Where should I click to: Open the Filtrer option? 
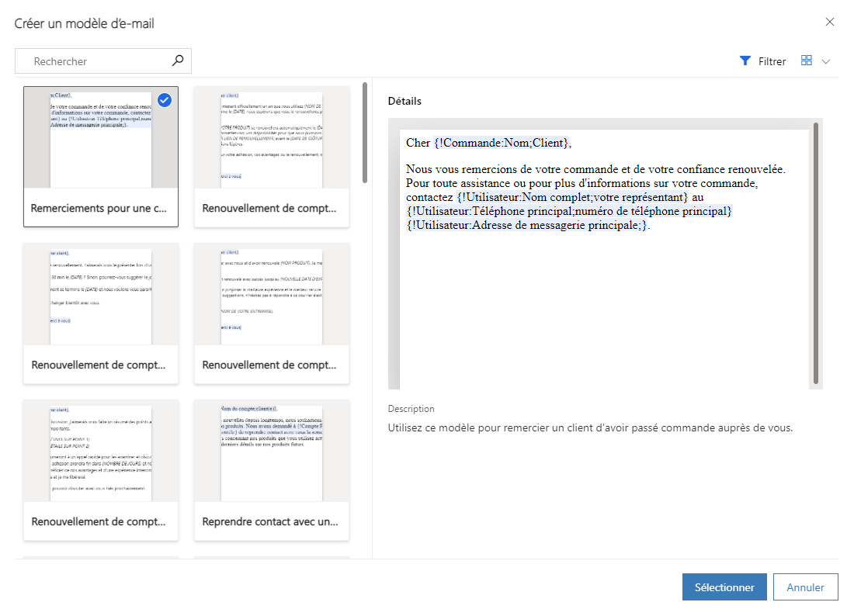762,61
